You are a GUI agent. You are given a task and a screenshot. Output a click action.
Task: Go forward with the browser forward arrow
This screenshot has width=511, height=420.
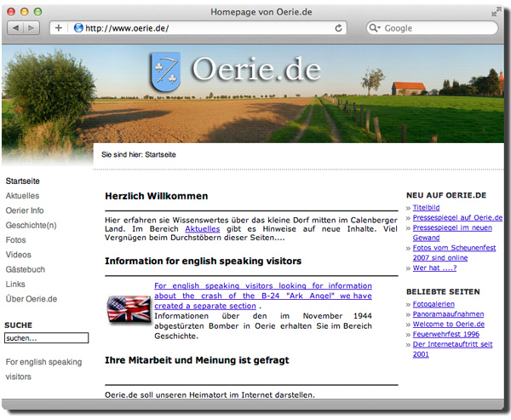coord(32,28)
